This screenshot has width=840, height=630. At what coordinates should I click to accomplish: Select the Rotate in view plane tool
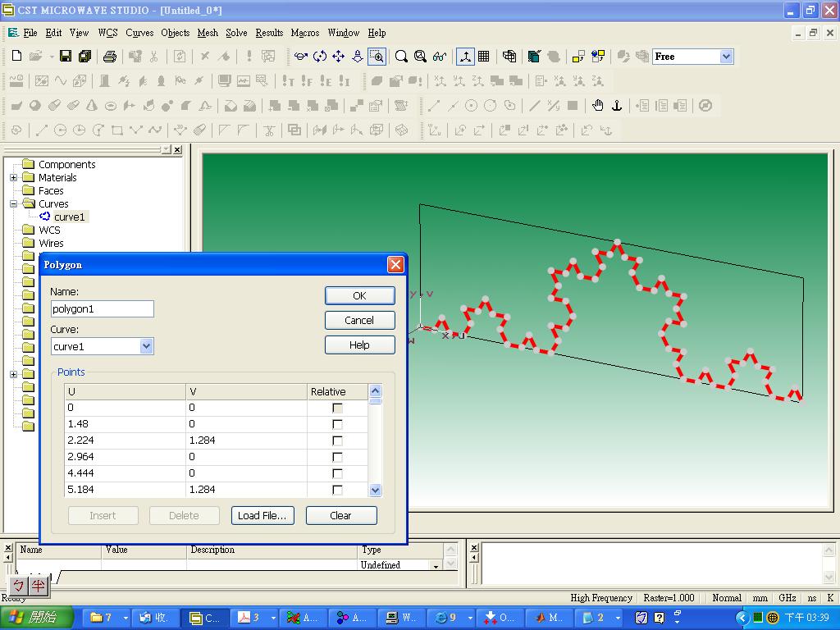click(x=320, y=56)
